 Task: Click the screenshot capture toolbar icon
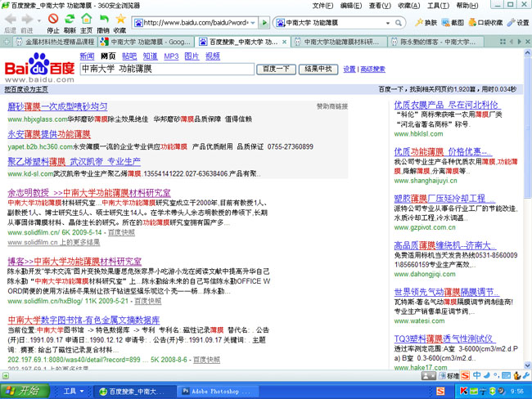click(x=445, y=22)
